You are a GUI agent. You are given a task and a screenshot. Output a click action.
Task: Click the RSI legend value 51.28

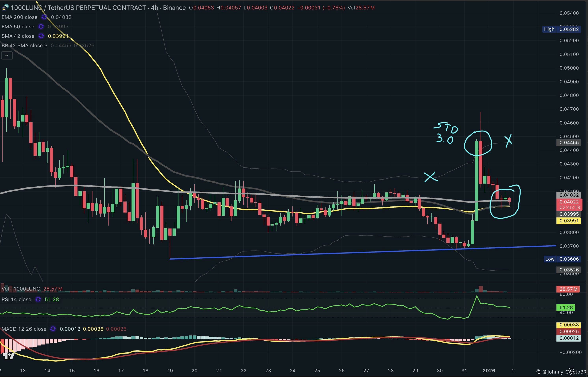click(x=52, y=299)
